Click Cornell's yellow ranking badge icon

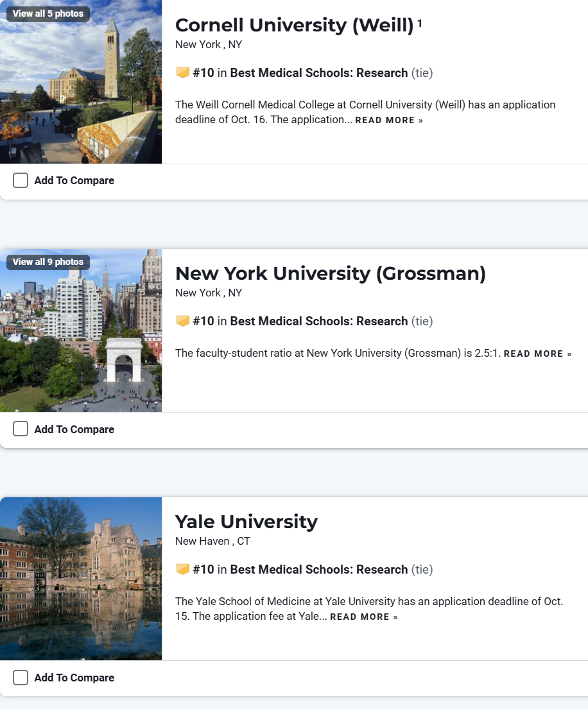click(x=182, y=73)
